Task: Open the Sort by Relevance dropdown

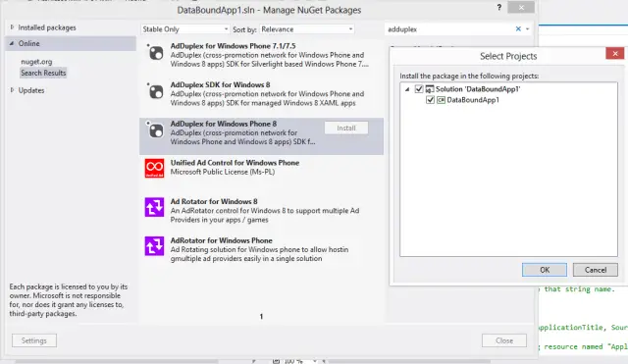Action: pos(307,29)
